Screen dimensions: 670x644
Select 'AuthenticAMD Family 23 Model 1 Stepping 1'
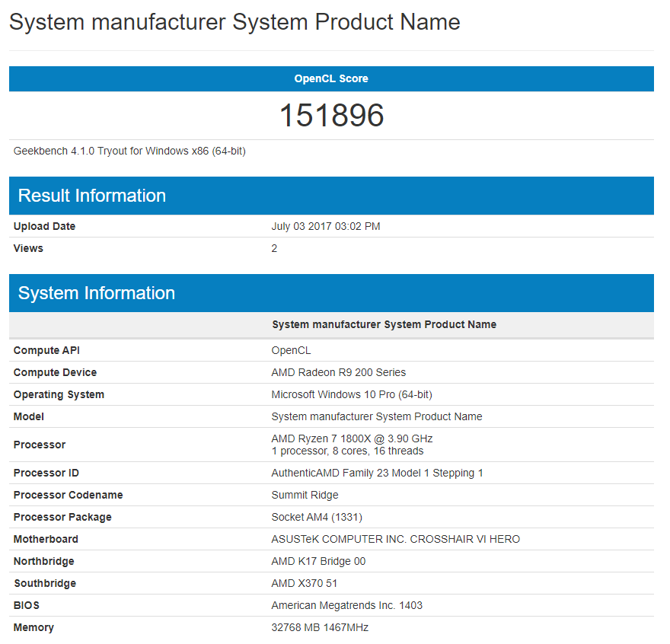click(378, 473)
